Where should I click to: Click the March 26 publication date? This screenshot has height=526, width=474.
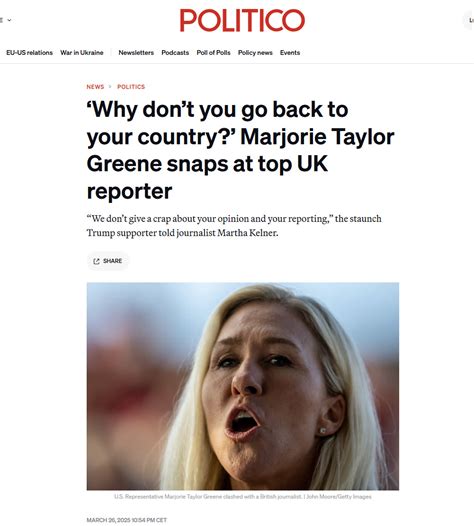coord(126,520)
